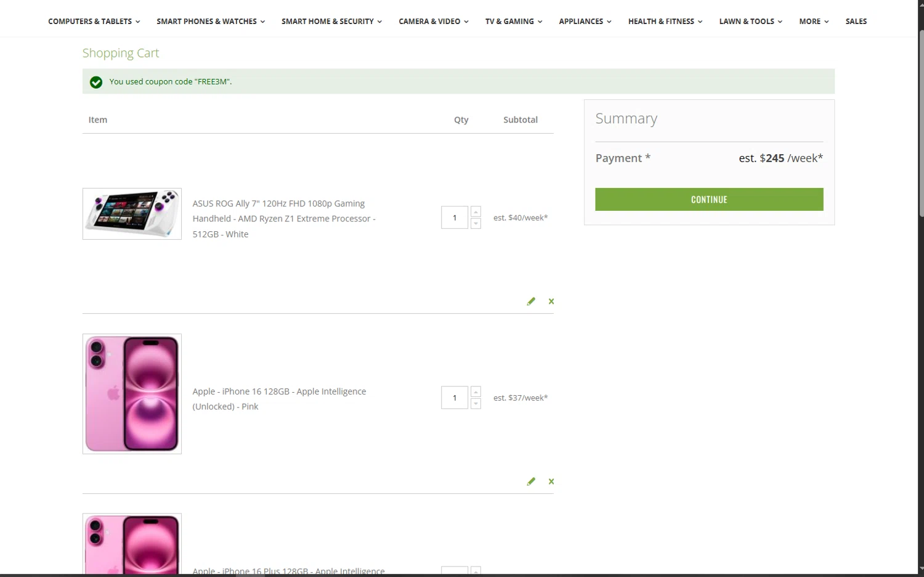Click the page vertical scrollbar
The image size is (924, 577).
pyautogui.click(x=921, y=123)
